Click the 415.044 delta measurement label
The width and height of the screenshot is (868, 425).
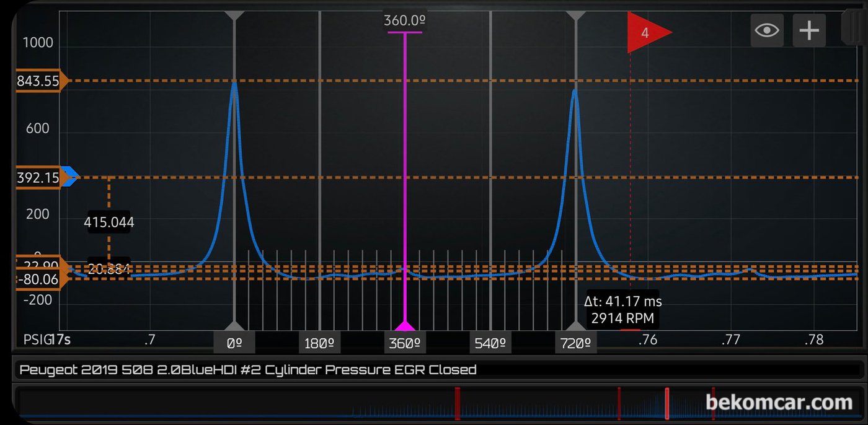coord(109,222)
